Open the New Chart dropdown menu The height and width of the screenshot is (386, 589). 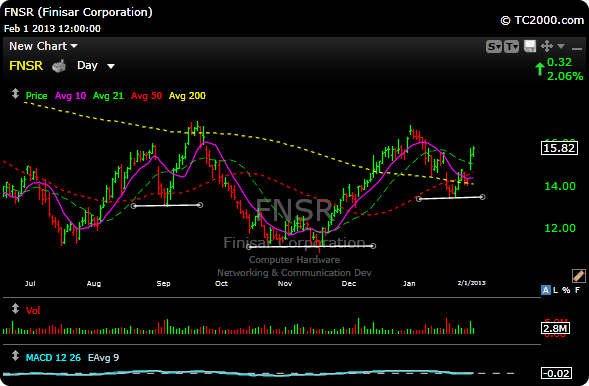43,46
